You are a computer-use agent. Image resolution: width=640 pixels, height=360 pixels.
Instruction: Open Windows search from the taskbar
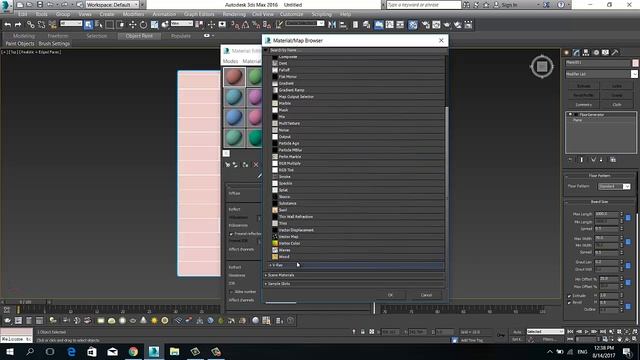30,351
